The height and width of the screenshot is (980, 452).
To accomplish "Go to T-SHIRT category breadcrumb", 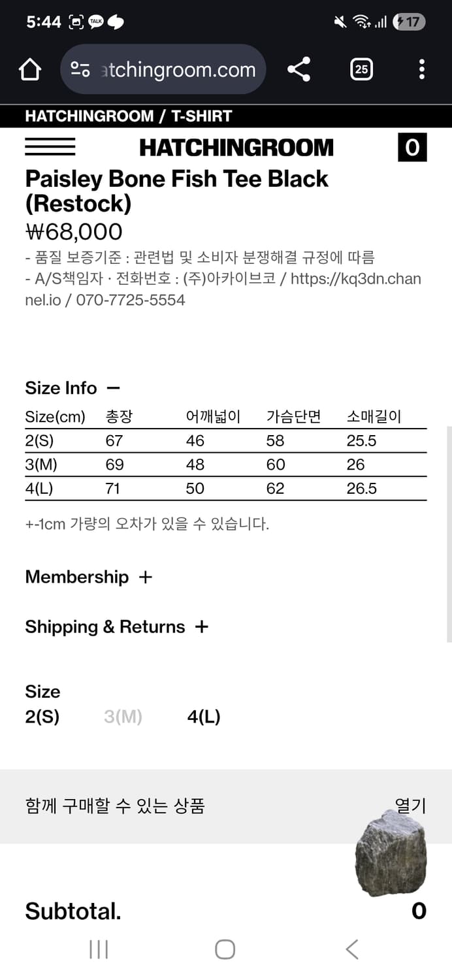I will pyautogui.click(x=202, y=116).
